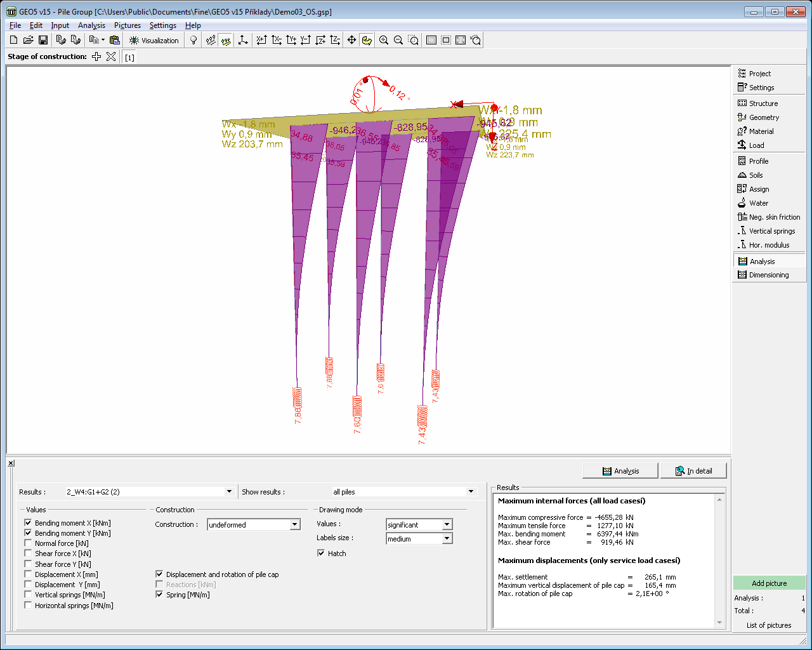812x650 pixels.
Task: Remove stage of construction with X icon
Action: tap(111, 56)
